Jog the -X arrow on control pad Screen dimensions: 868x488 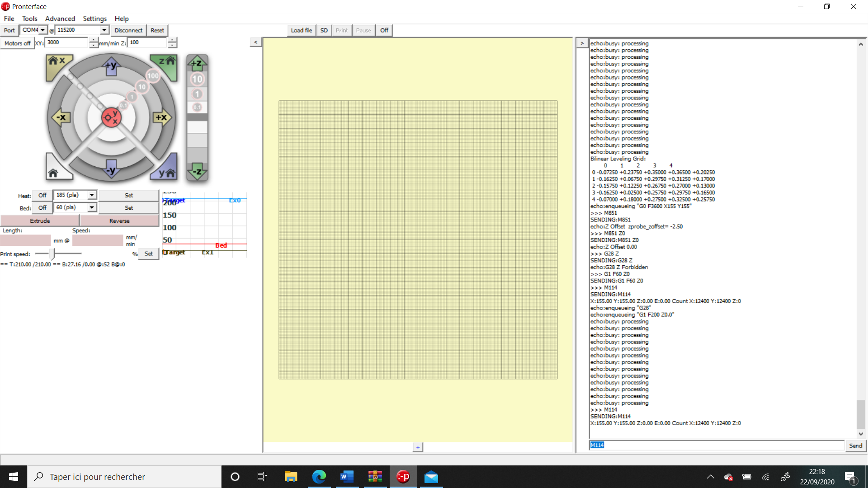[x=61, y=117]
